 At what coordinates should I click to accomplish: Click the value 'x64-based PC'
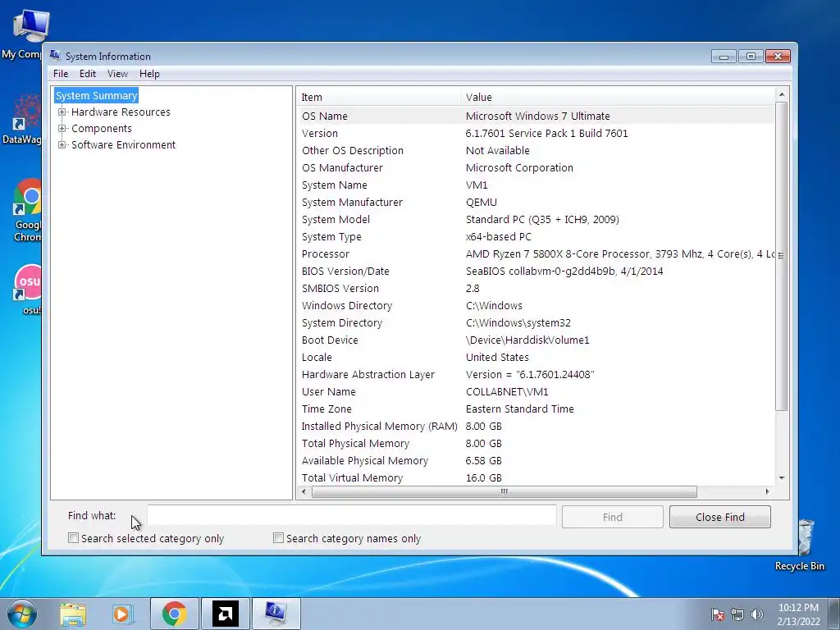(498, 236)
